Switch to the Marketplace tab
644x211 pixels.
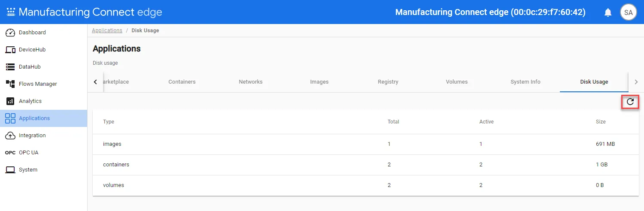coord(116,82)
